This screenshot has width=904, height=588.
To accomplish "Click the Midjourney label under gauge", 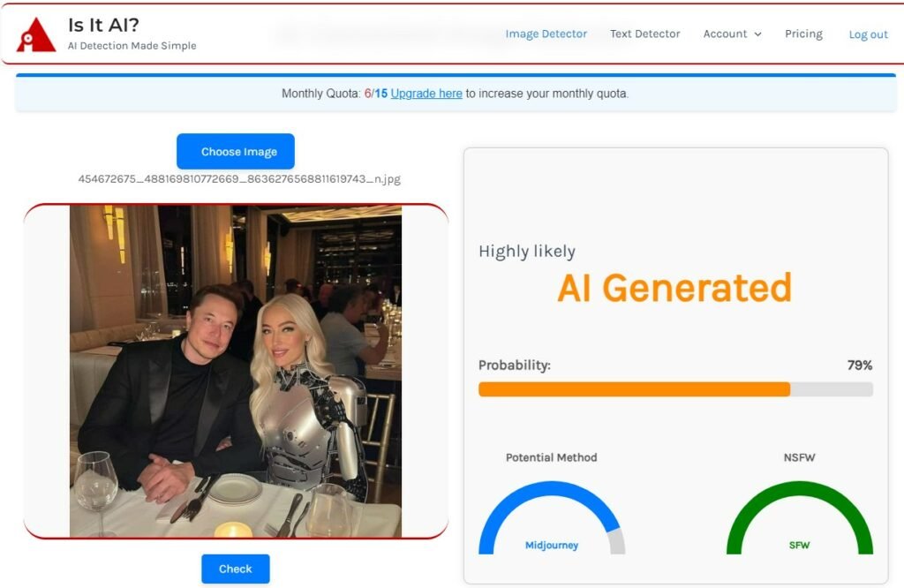I will tap(551, 546).
